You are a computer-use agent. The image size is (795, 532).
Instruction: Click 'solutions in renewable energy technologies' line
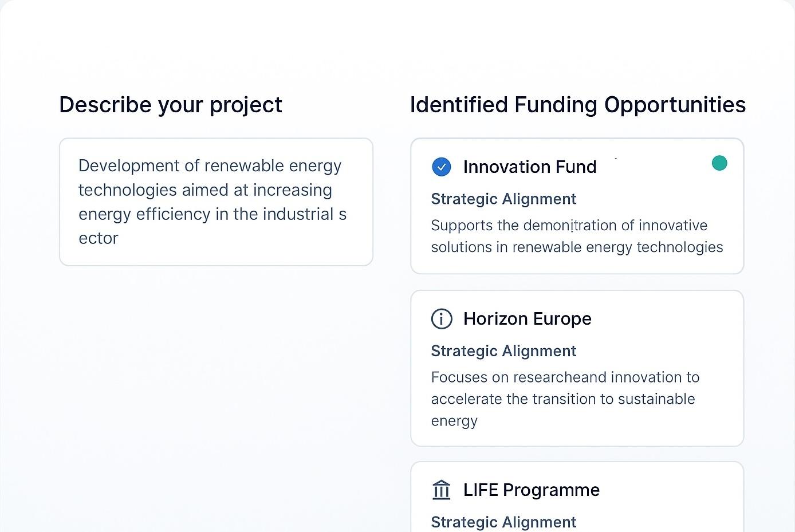(x=577, y=247)
